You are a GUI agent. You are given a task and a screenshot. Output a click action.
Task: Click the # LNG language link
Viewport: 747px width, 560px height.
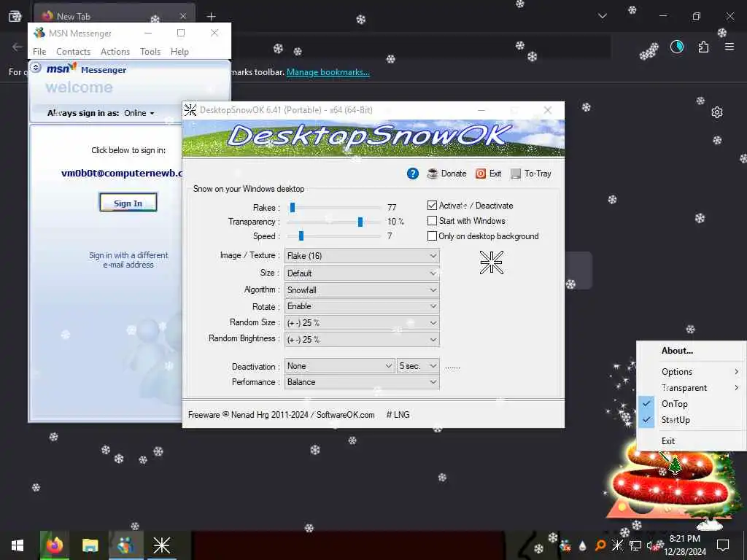pos(398,415)
